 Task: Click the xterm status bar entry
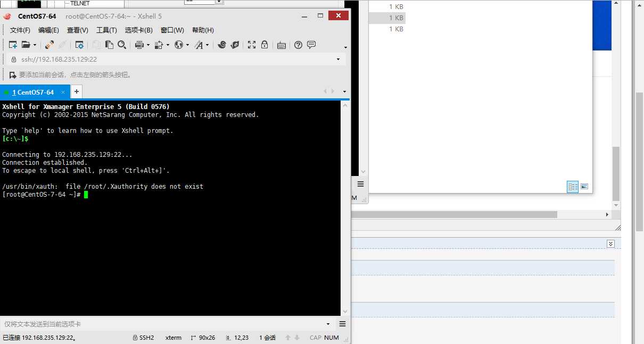coord(174,338)
